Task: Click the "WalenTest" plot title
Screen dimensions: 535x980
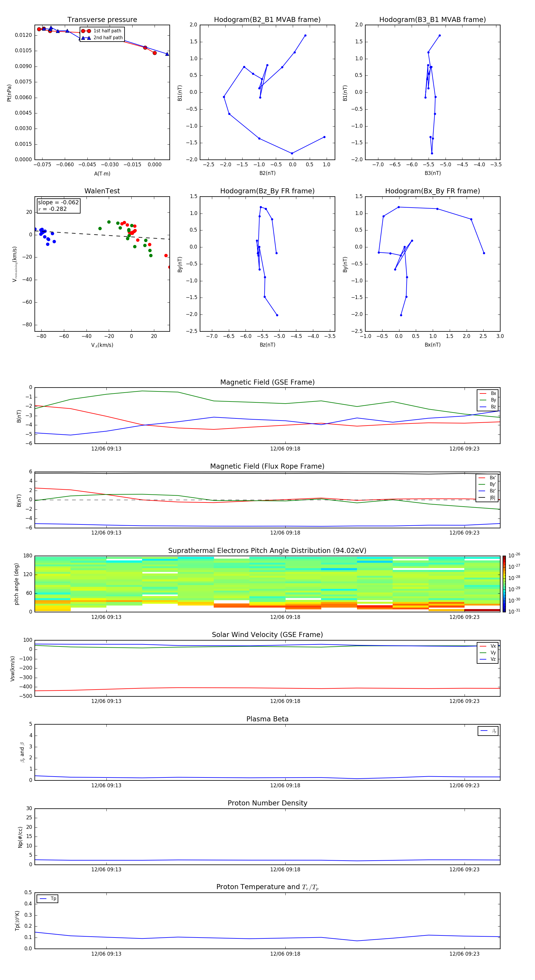Action: click(102, 191)
